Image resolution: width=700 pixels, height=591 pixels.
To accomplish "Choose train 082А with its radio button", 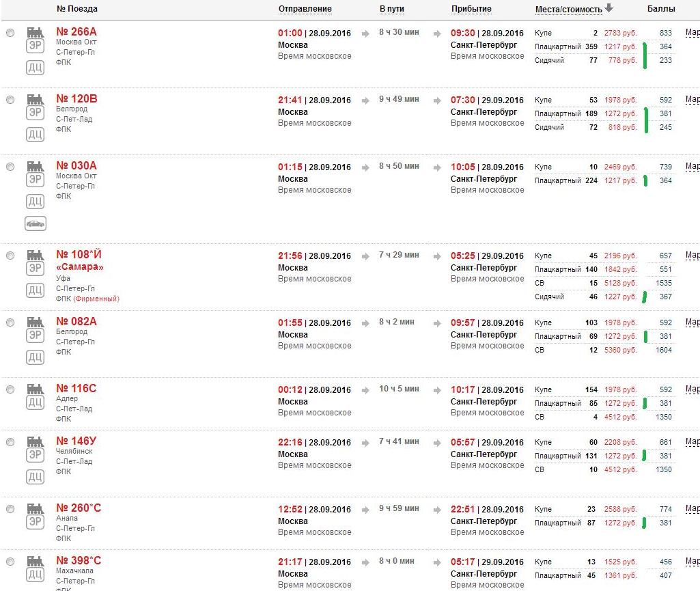I will pyautogui.click(x=10, y=322).
